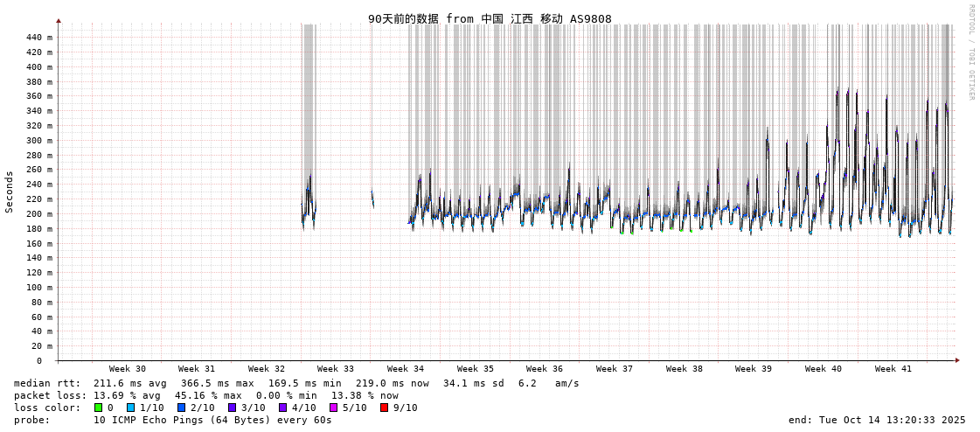Click the light blue 1/10 loss swatch

click(x=130, y=408)
